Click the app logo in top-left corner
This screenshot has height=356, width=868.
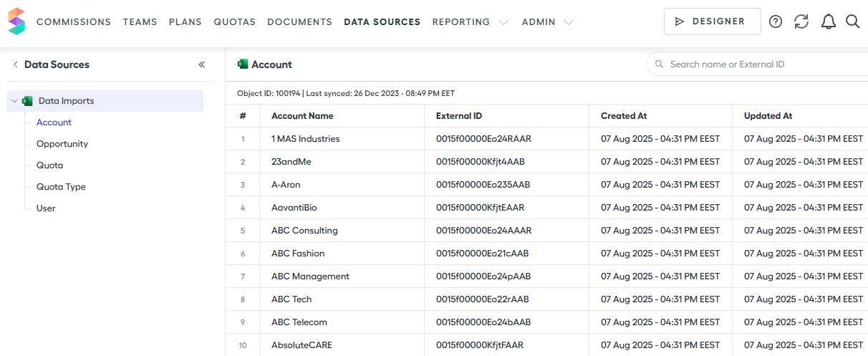click(x=16, y=21)
